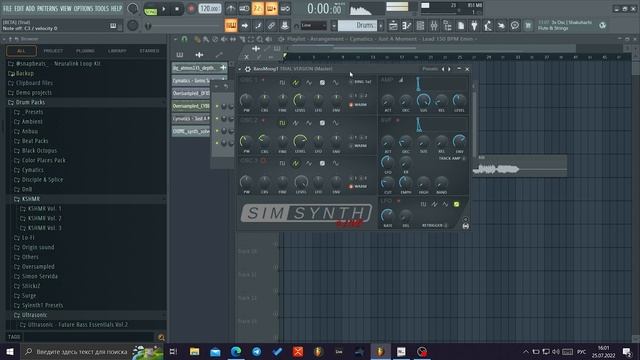
Task: Click the red Record button
Action: point(191,9)
